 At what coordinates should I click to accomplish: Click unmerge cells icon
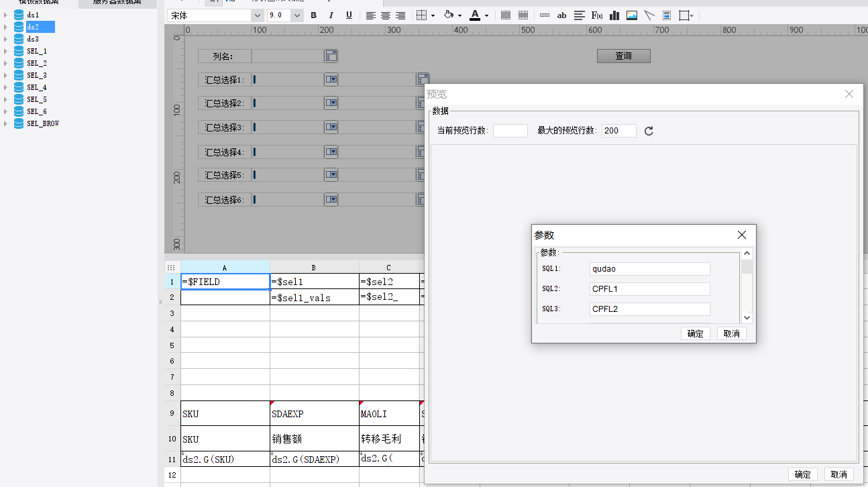[x=523, y=15]
